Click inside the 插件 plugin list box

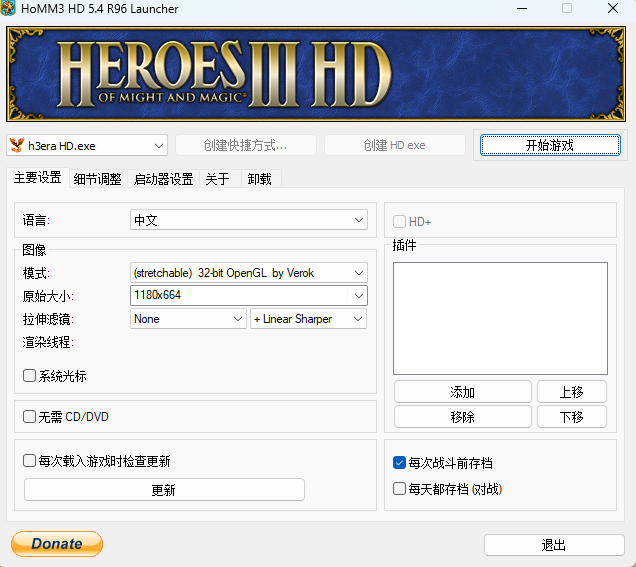click(x=500, y=318)
